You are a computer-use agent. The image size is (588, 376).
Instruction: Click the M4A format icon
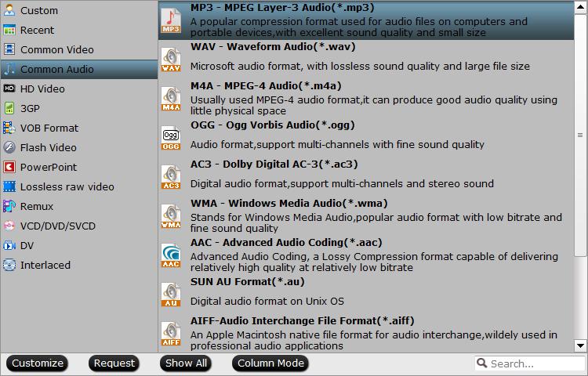171,99
